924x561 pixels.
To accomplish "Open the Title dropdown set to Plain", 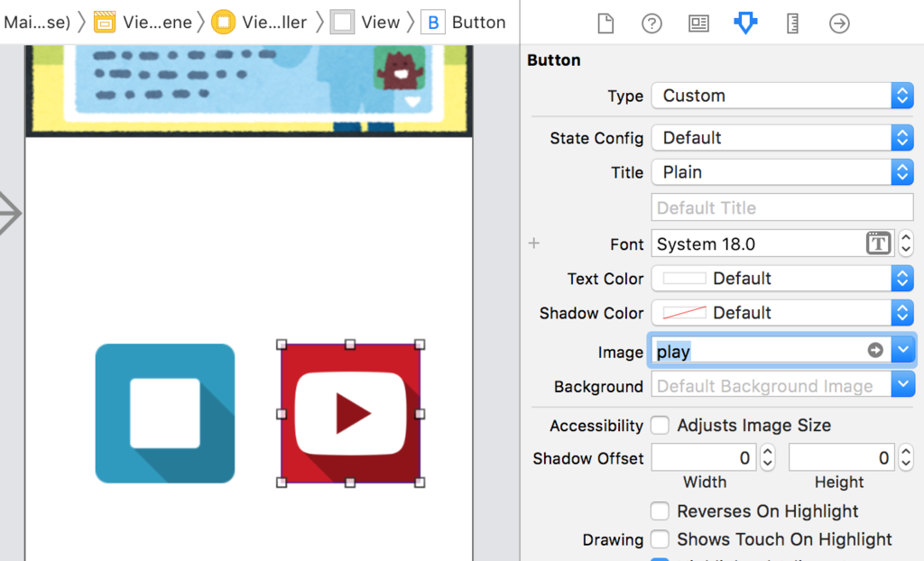I will (782, 172).
